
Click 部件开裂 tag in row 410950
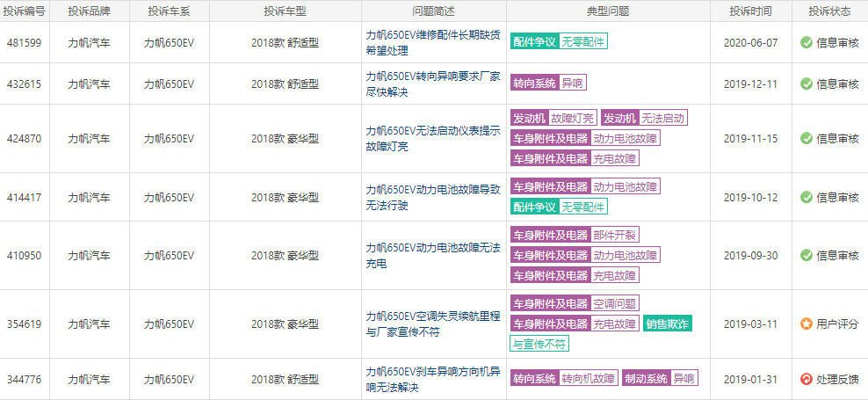(615, 235)
